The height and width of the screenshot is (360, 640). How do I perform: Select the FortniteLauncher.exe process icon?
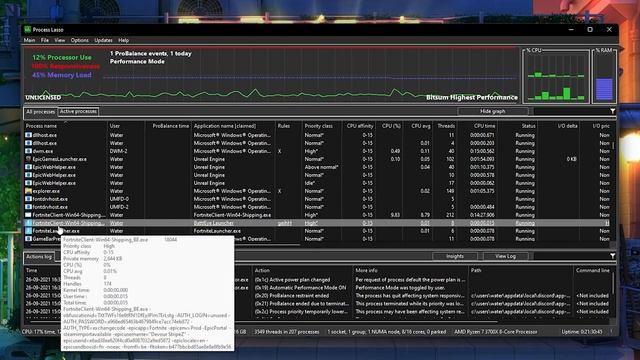[29, 231]
